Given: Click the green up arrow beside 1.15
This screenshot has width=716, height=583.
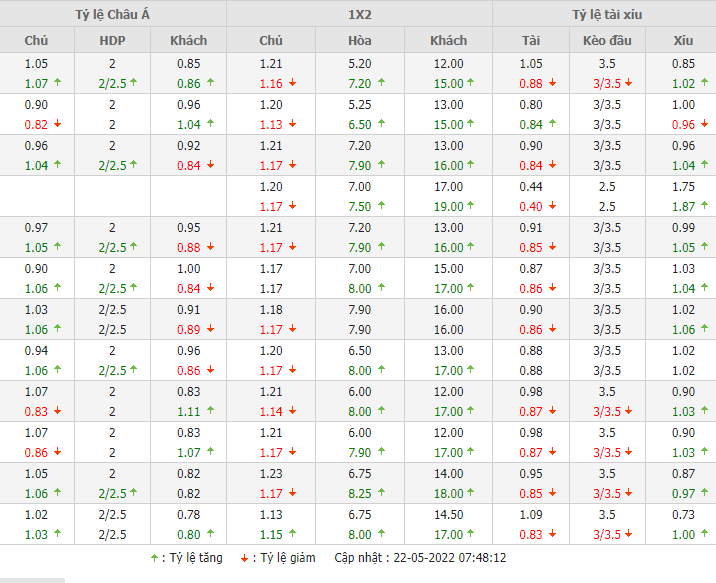Looking at the screenshot, I should pyautogui.click(x=291, y=535).
